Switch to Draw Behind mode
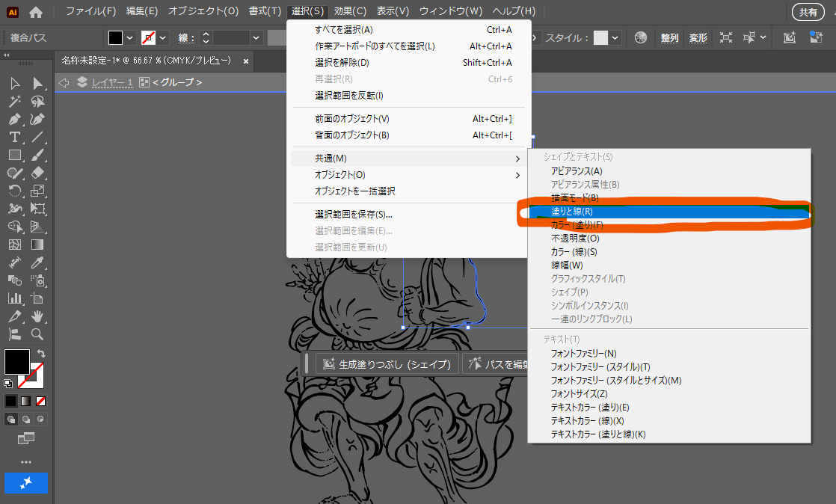This screenshot has height=504, width=836. pyautogui.click(x=27, y=419)
